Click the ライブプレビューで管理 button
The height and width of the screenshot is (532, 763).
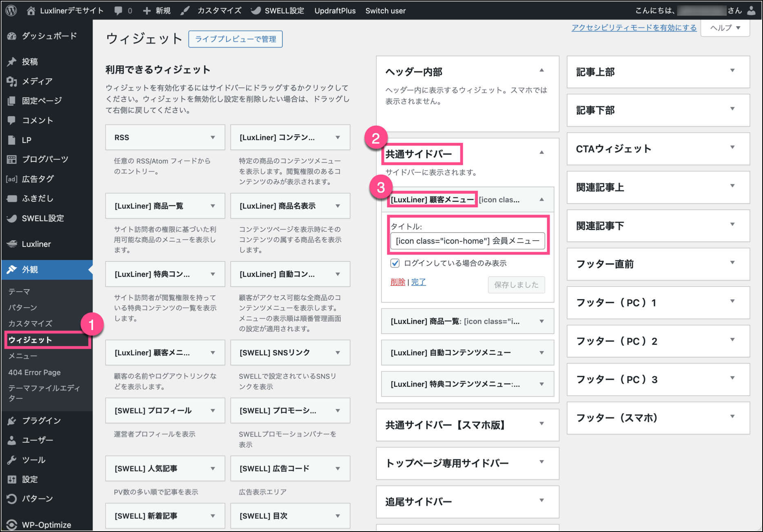pos(235,39)
